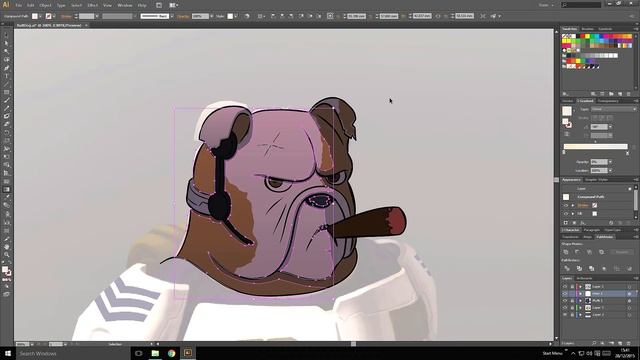Open Chrome from the taskbar
640x360 pixels.
(x=171, y=353)
